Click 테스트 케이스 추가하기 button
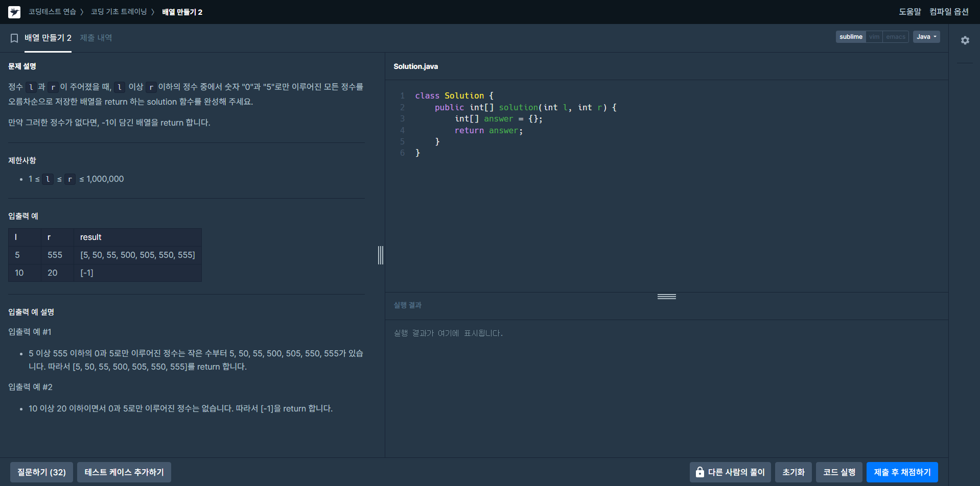This screenshot has width=980, height=486. pos(124,472)
